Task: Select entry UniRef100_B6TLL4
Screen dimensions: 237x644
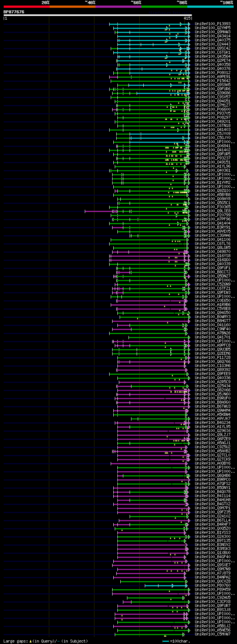Action: (x=213, y=520)
